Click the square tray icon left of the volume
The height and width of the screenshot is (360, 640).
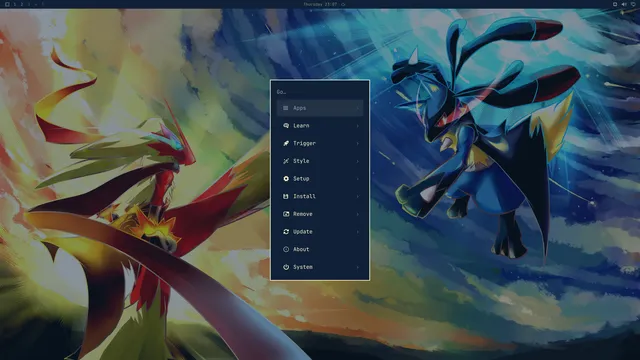pyautogui.click(x=615, y=4)
